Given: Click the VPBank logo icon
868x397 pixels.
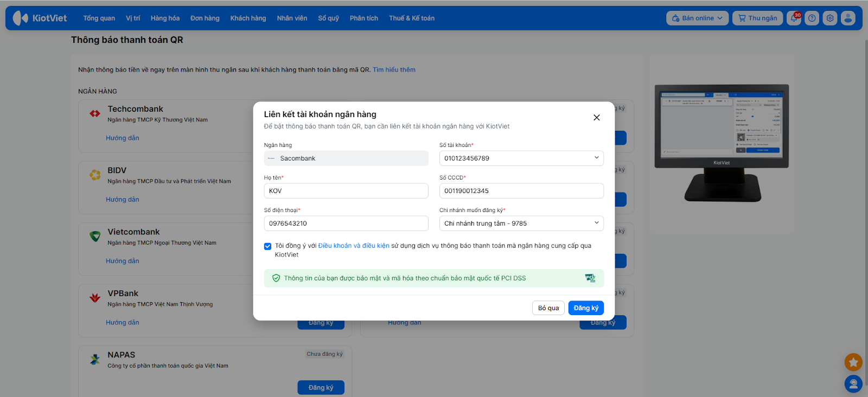Looking at the screenshot, I should tap(95, 298).
